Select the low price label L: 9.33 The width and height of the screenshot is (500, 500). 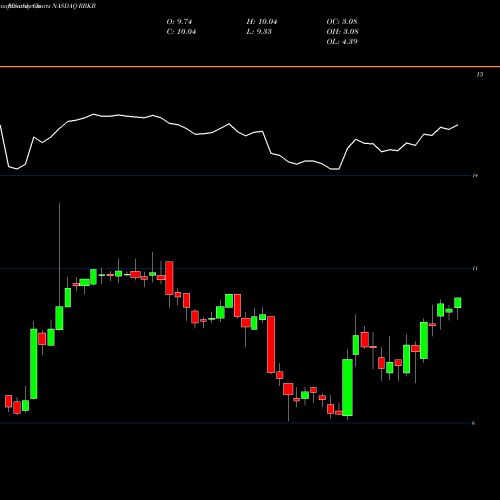click(x=259, y=32)
